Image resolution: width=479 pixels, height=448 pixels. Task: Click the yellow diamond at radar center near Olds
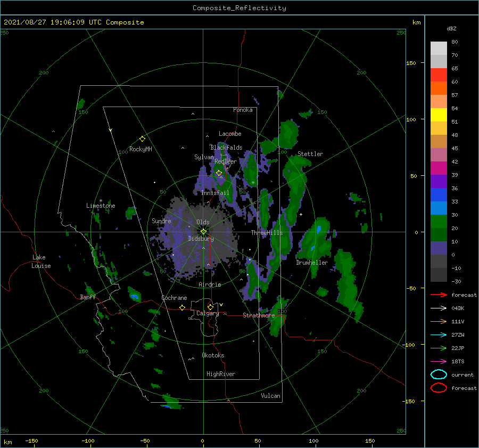tap(203, 232)
